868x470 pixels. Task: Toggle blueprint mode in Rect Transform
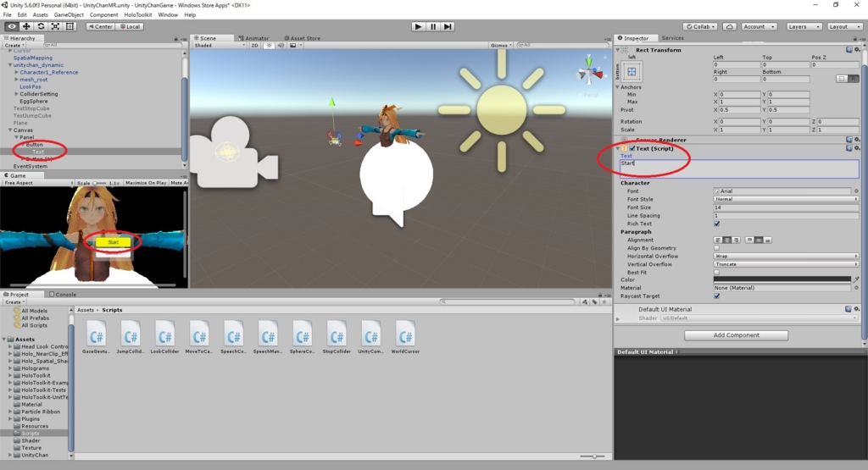pyautogui.click(x=842, y=79)
